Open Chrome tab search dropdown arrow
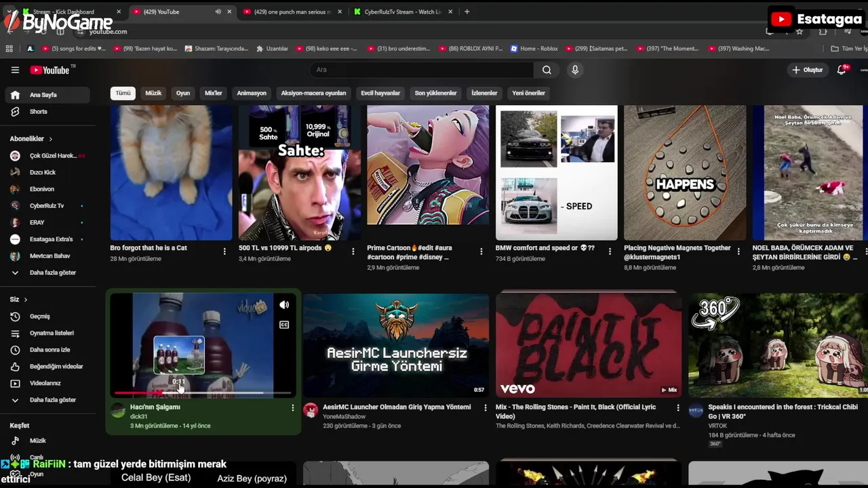Screen dimensions: 868x488 (x=9, y=12)
